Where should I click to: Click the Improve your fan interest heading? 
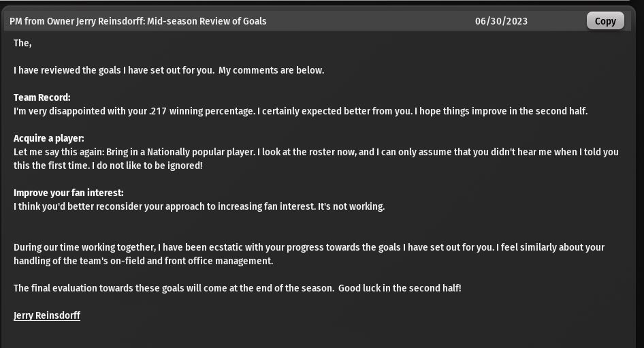(69, 193)
